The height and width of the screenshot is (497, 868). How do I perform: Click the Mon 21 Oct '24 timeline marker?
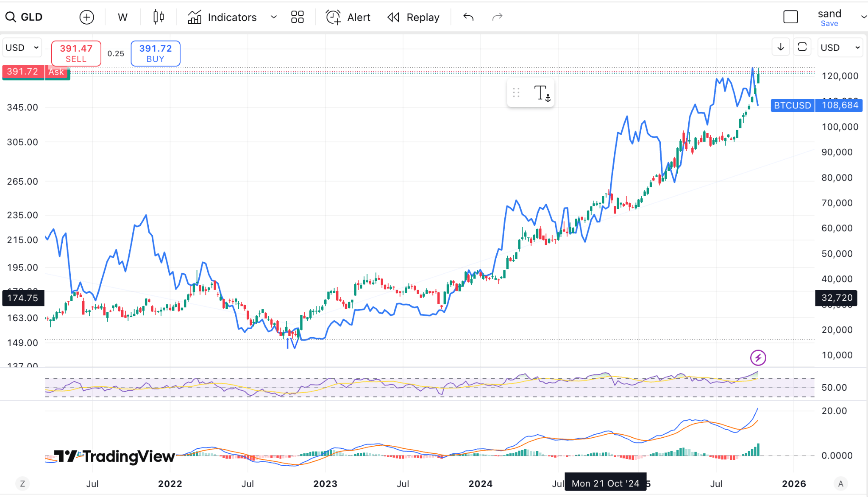[605, 483]
